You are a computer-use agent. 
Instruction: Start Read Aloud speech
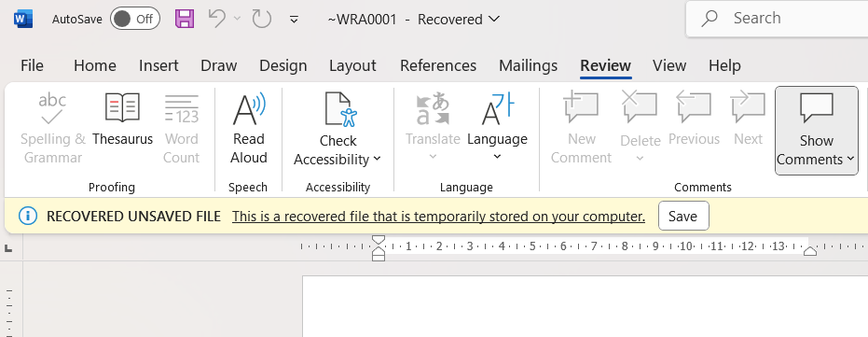(x=249, y=129)
